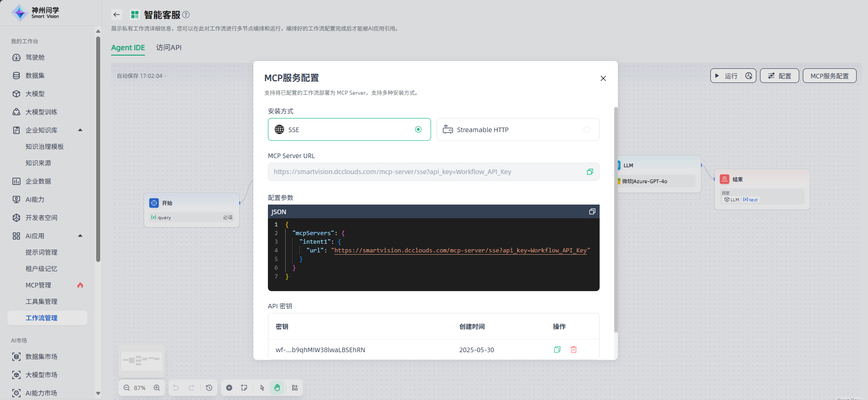Click the 配置 button
The height and width of the screenshot is (400, 868).
point(780,76)
